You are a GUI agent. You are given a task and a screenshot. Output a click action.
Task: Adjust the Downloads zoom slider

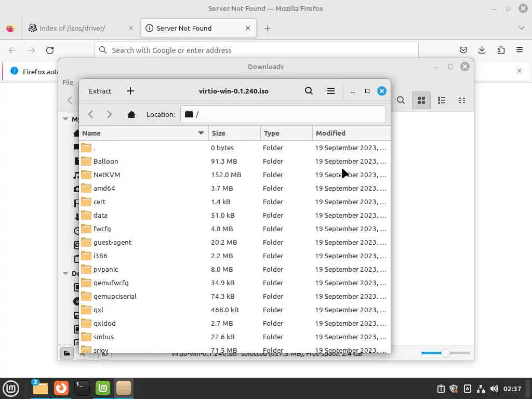pos(445,353)
